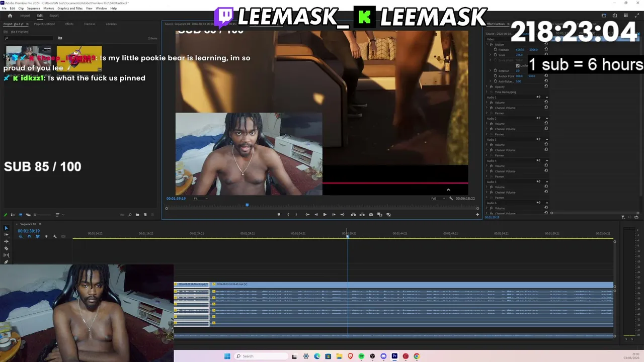644x362 pixels.
Task: Toggle Rotation keyframe stopwatch
Action: (495, 70)
